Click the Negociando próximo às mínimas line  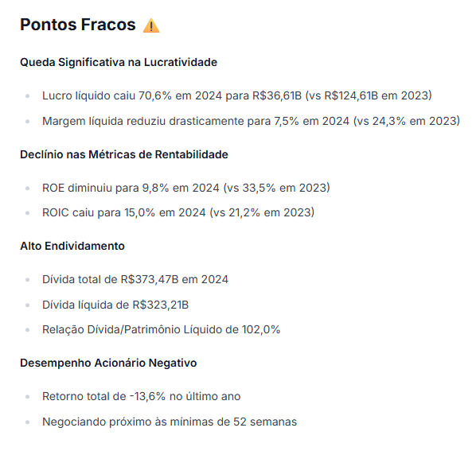[170, 422]
